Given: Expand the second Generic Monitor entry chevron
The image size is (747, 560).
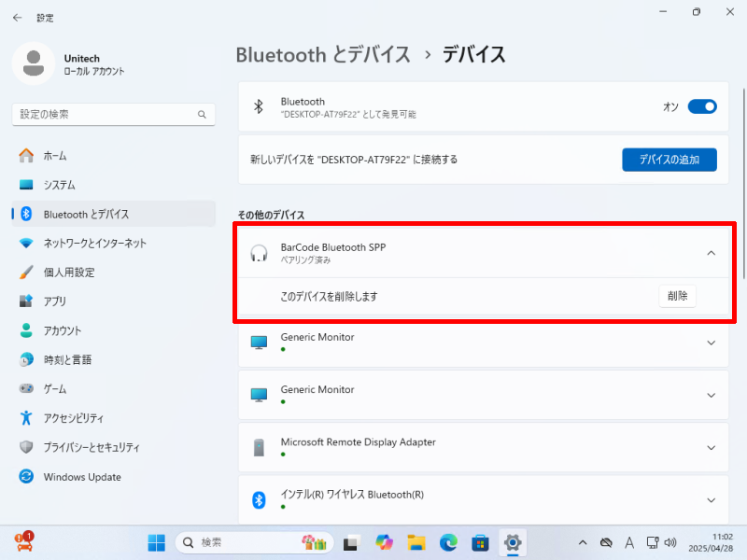Looking at the screenshot, I should click(711, 395).
